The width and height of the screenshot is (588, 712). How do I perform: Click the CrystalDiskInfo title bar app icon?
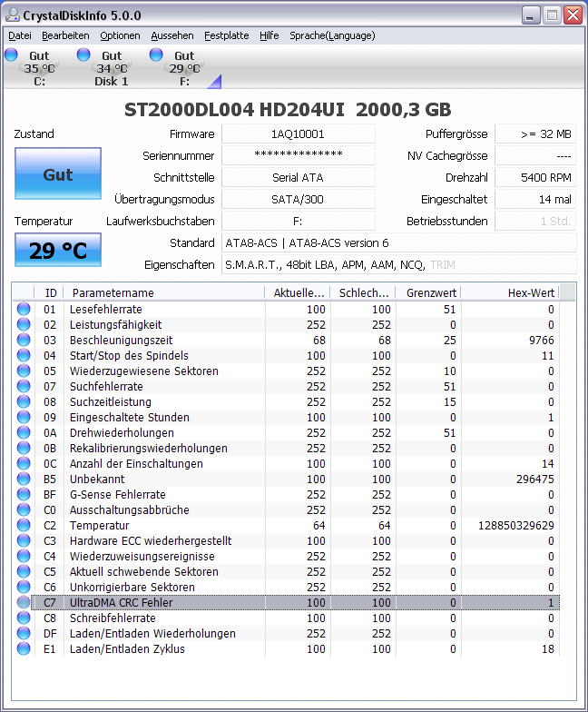point(13,15)
